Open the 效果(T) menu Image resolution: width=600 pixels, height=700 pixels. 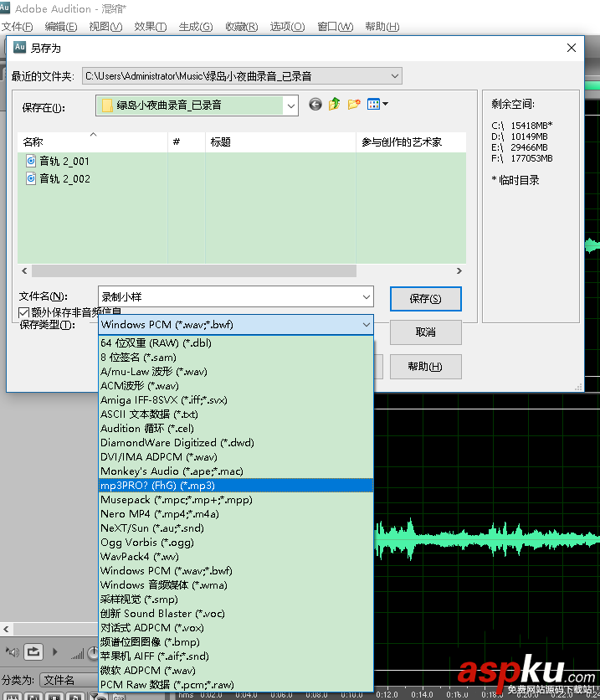[x=151, y=27]
